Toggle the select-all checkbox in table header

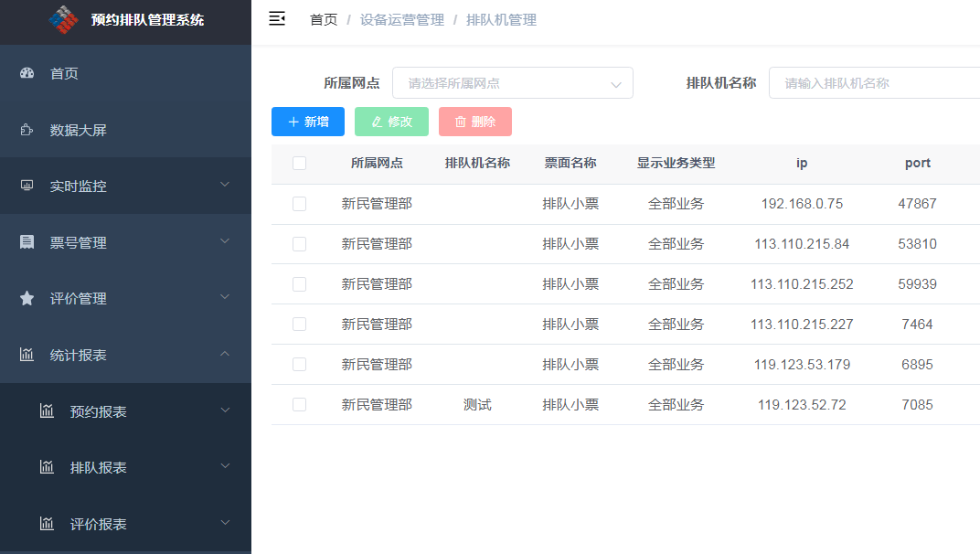coord(298,162)
